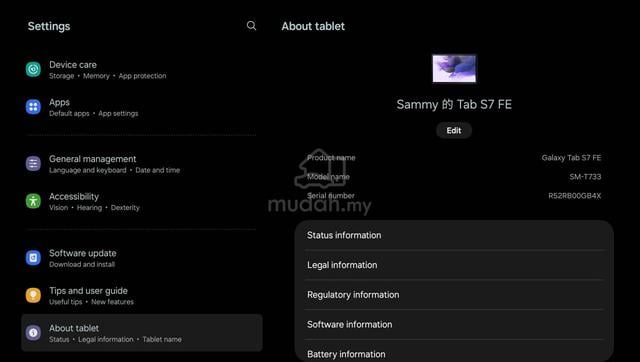Click the serial number 'R52RB00GB4X'

tap(575, 196)
